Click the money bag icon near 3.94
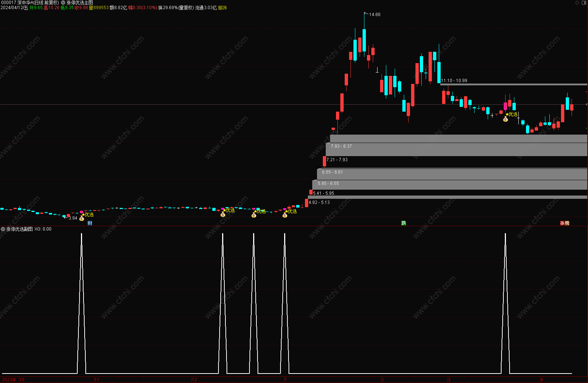Screen dimensions: 588x383 point(82,218)
